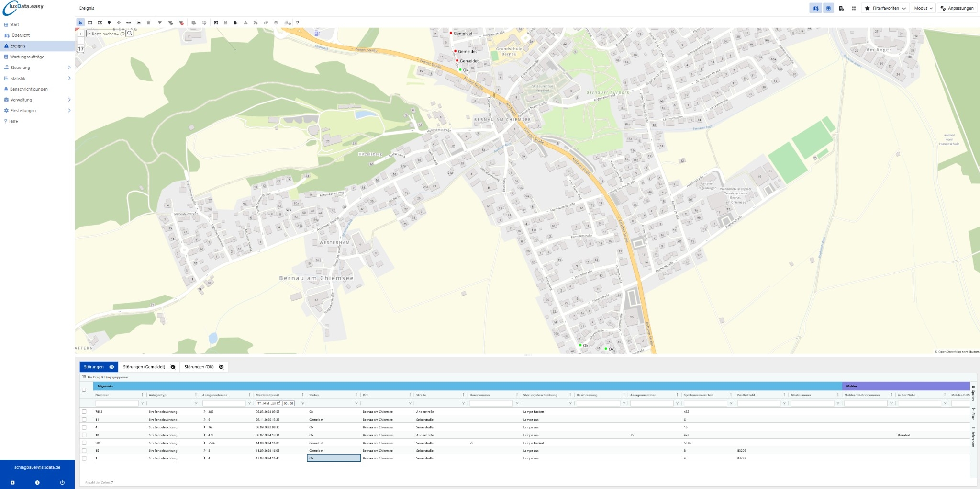Click the trash delete icon in toolbar

[148, 23]
